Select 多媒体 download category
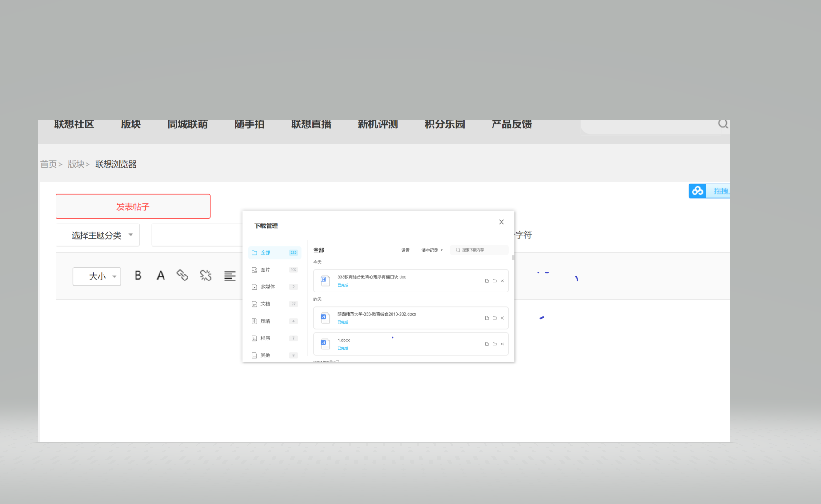 point(275,287)
